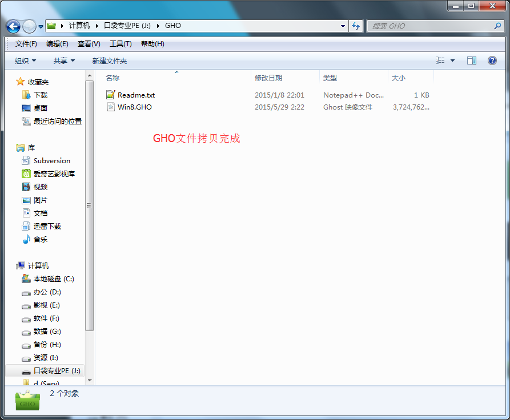This screenshot has width=510, height=420.
Task: Click the Back navigation arrow button
Action: coord(13,26)
